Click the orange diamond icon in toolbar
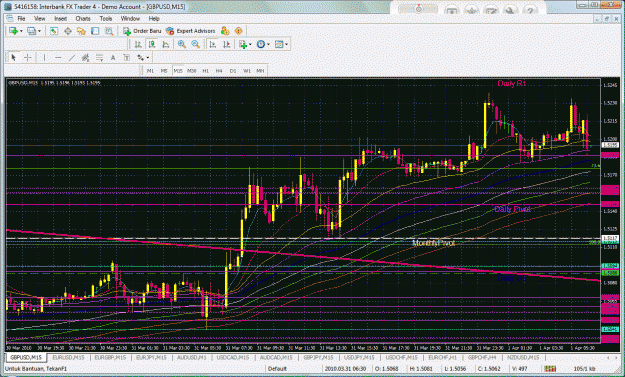The height and width of the screenshot is (377, 625). click(x=238, y=31)
